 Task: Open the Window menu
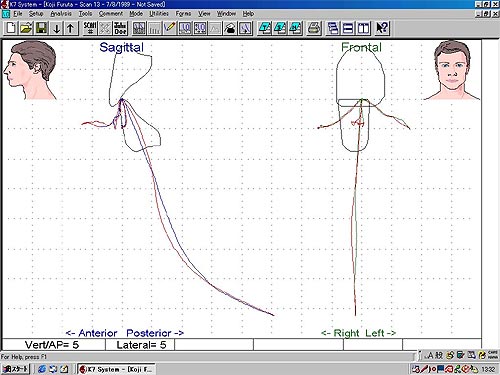(226, 14)
